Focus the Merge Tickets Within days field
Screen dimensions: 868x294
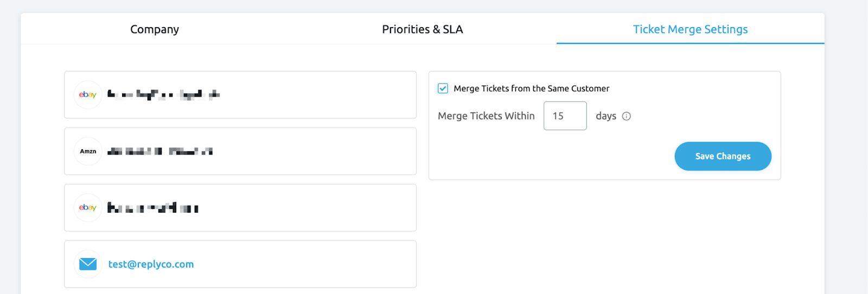[565, 116]
